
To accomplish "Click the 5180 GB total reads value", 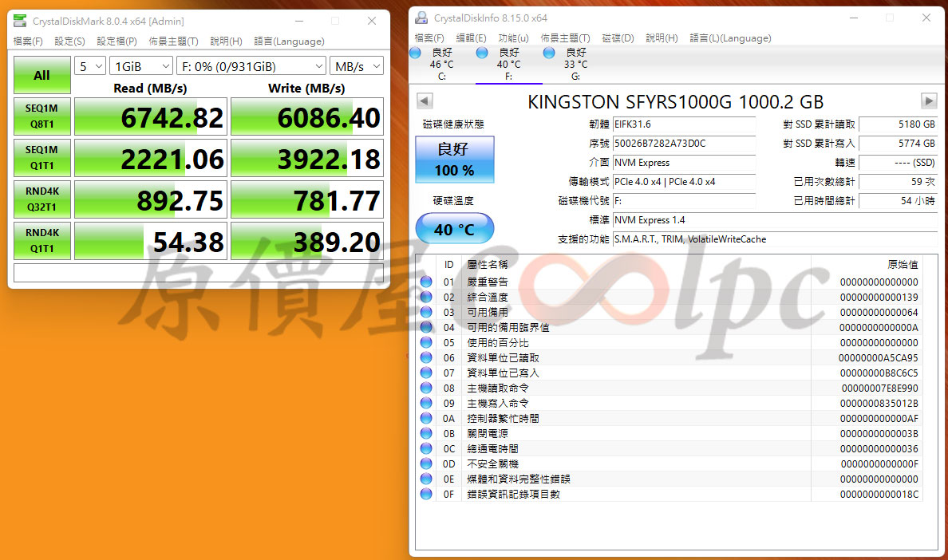I will 898,124.
